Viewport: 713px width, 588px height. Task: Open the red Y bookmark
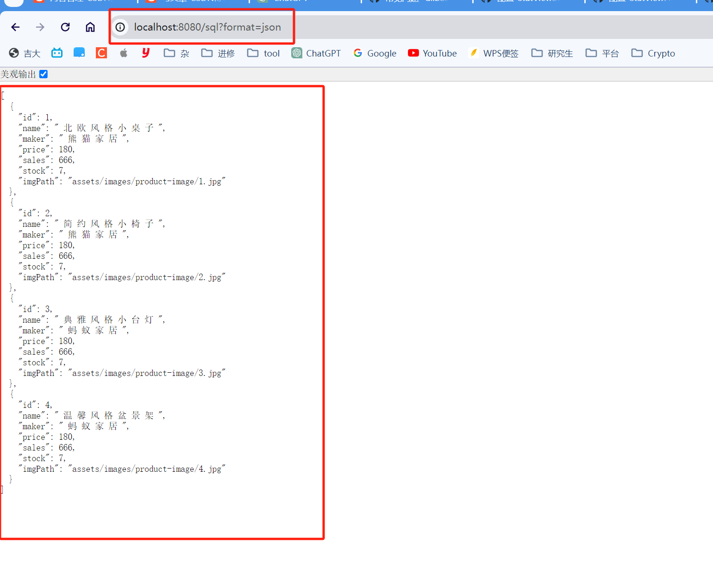tap(146, 53)
